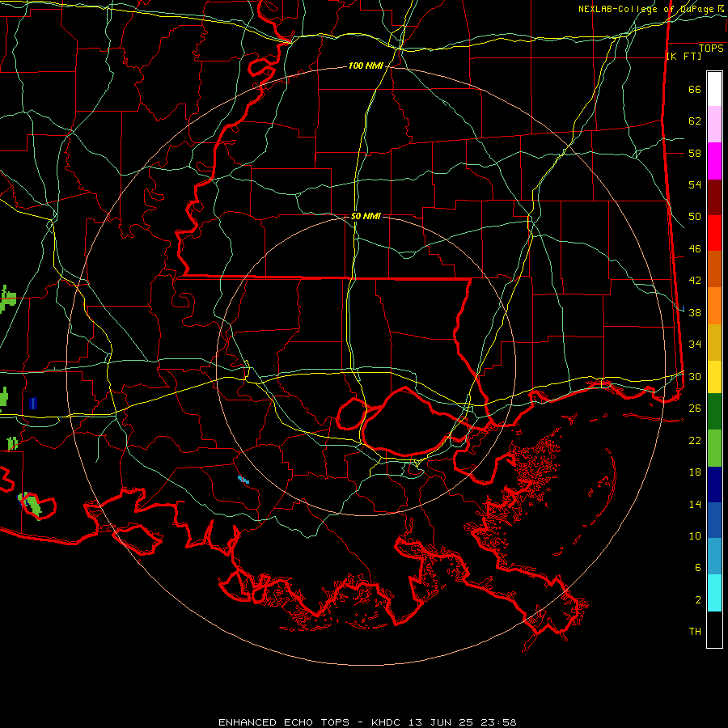728x728 pixels.
Task: Click the yellow legend swatch
Action: pyautogui.click(x=714, y=377)
